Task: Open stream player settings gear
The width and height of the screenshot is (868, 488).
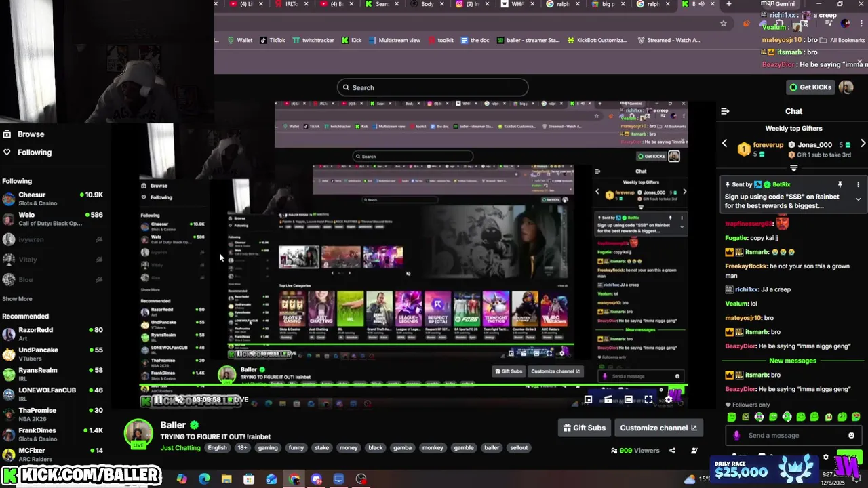Action: click(x=669, y=400)
